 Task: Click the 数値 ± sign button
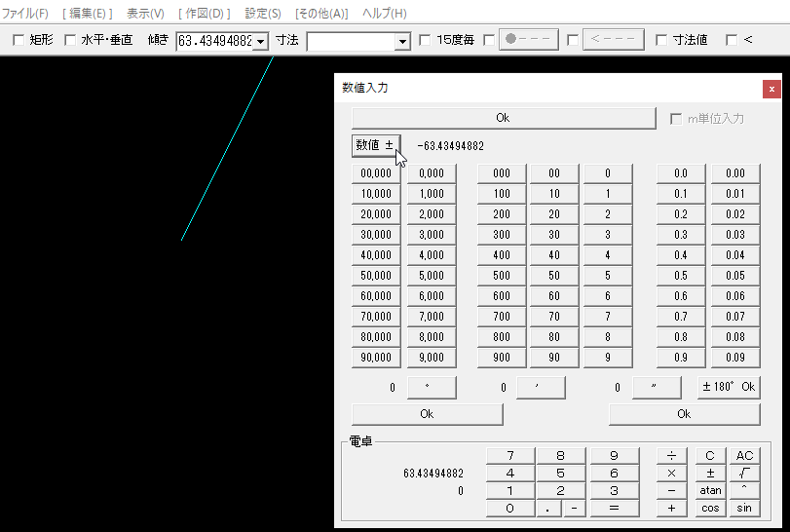point(376,145)
